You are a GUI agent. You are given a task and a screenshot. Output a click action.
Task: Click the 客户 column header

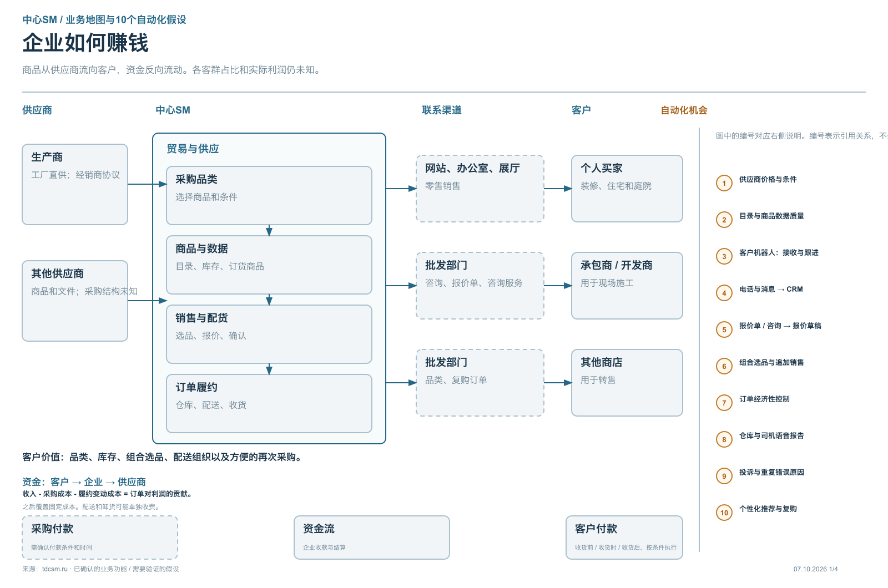[581, 110]
